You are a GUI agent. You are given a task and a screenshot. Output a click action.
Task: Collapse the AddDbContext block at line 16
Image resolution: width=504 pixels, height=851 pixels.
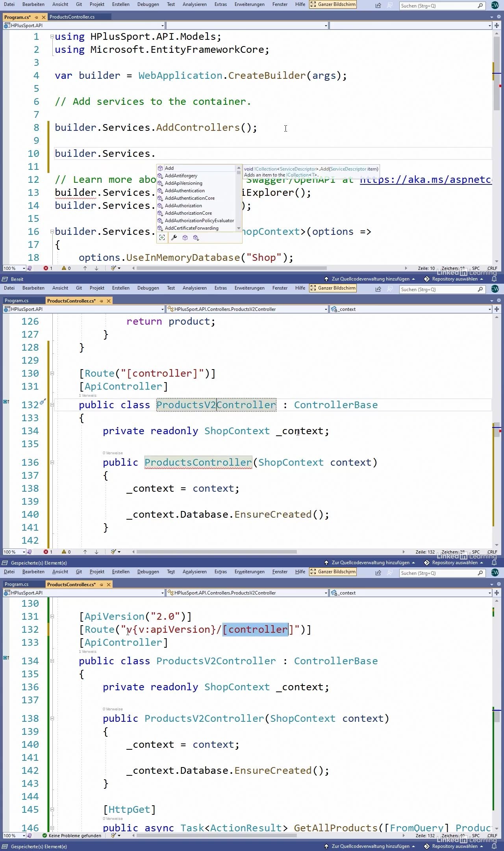coord(52,232)
